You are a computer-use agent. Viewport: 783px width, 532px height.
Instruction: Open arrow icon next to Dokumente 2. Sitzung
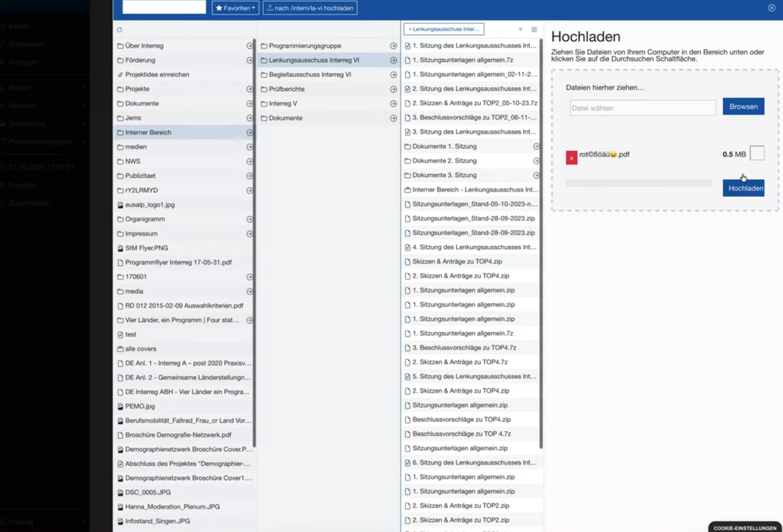coord(536,161)
